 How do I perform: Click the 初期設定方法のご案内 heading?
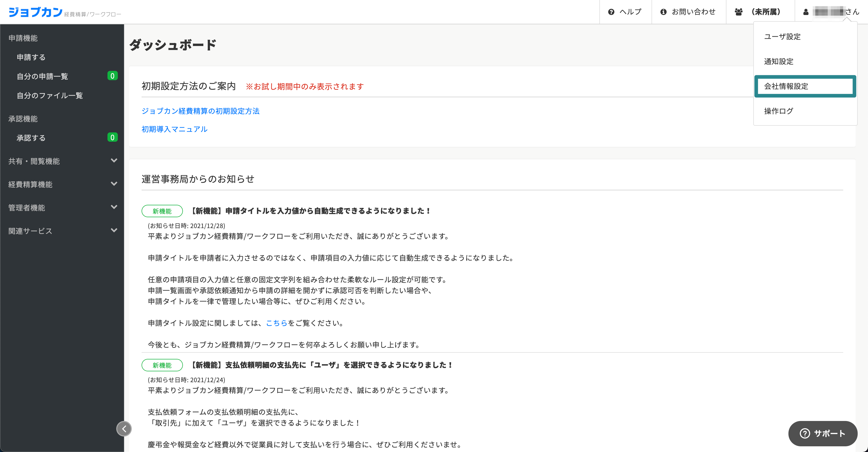[x=189, y=86]
